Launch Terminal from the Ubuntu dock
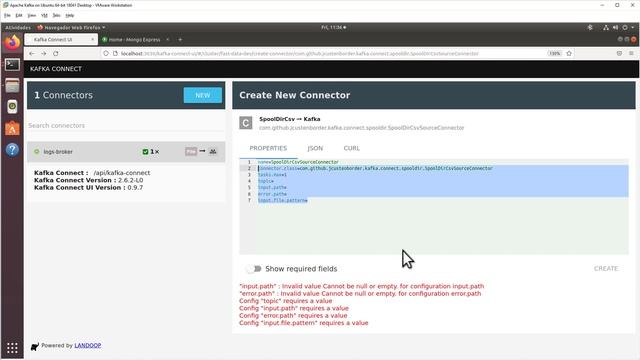Image resolution: width=640 pixels, height=360 pixels. tap(12, 64)
